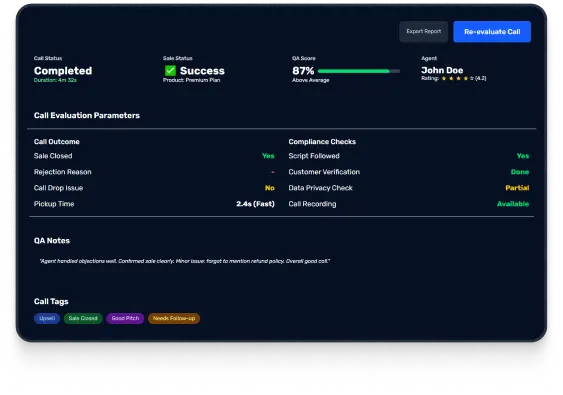Click the 'Call Drop Issue' row label

[58, 188]
